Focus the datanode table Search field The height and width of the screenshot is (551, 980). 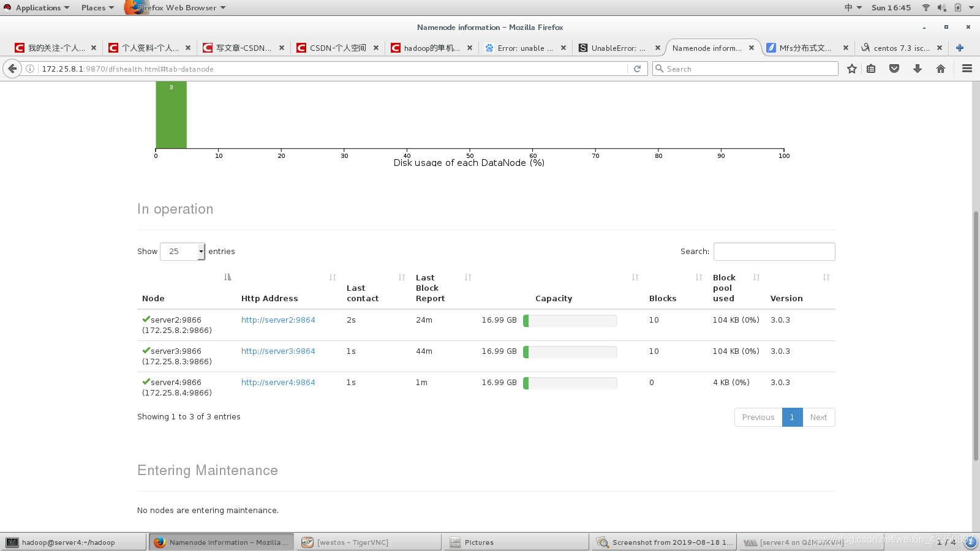[774, 252]
